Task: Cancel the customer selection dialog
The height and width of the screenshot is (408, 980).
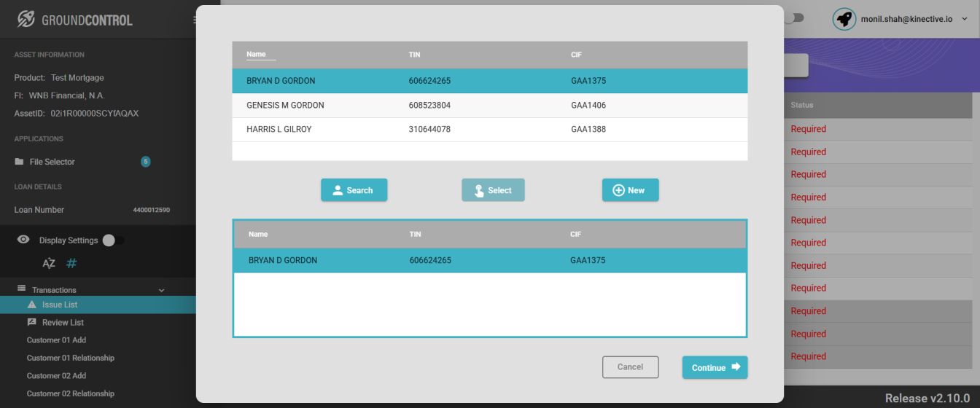Action: [630, 367]
